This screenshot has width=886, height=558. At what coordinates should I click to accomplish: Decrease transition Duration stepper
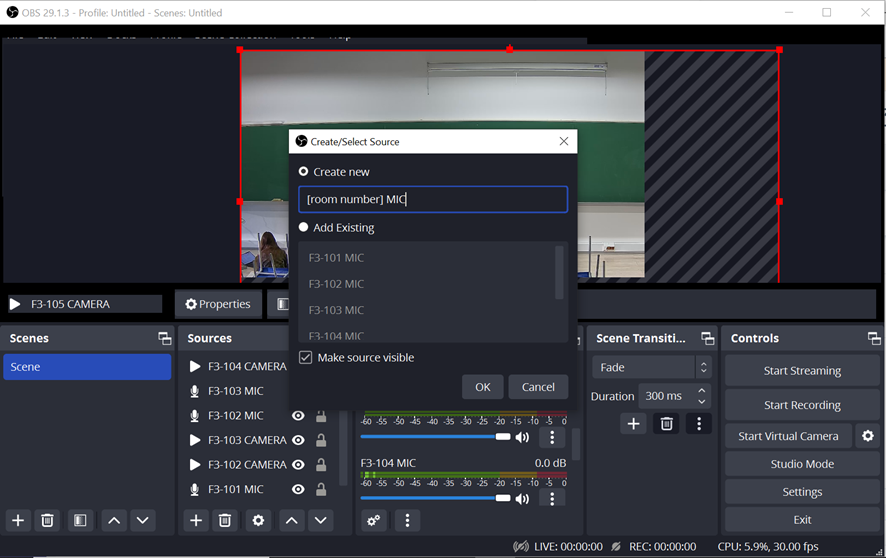pyautogui.click(x=701, y=402)
